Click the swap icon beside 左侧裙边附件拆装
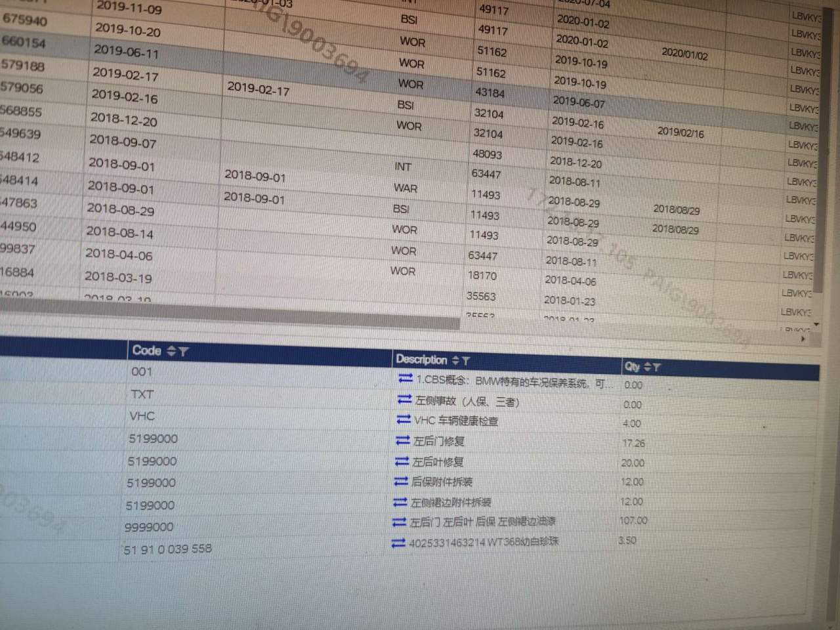This screenshot has height=630, width=840. point(400,502)
